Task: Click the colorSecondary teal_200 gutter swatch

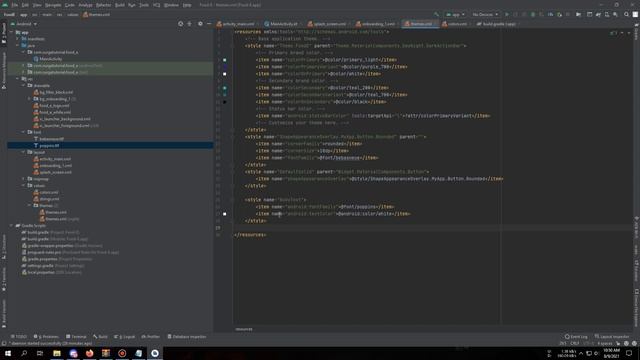Action: tap(224, 88)
